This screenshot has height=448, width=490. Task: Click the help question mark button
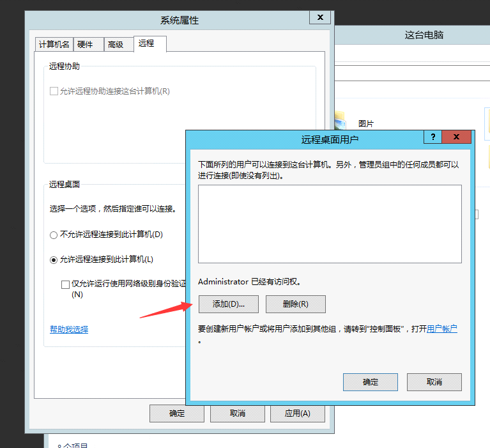click(x=433, y=137)
